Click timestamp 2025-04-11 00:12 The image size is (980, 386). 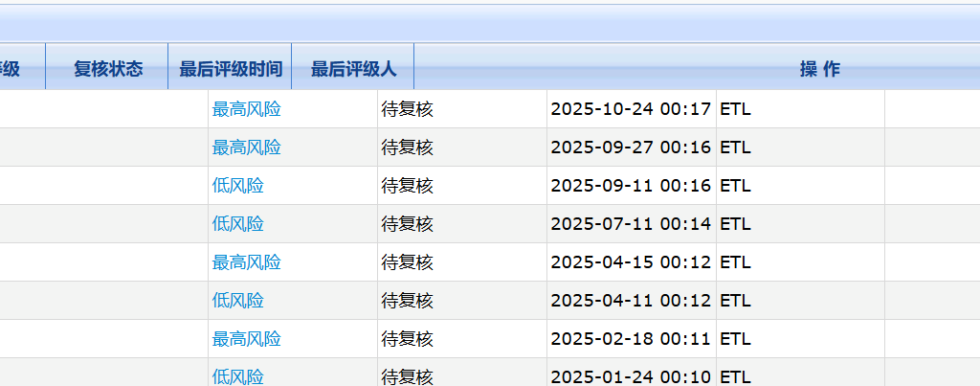pyautogui.click(x=631, y=301)
